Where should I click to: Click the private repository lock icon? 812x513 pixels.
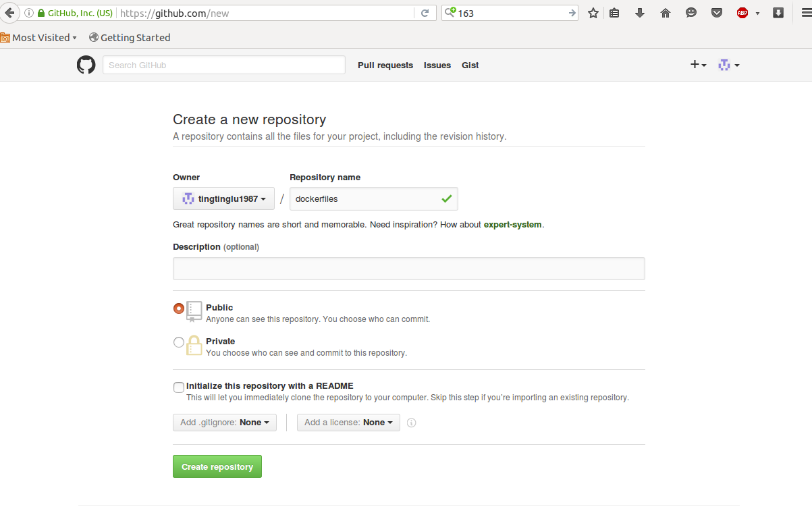[194, 345]
